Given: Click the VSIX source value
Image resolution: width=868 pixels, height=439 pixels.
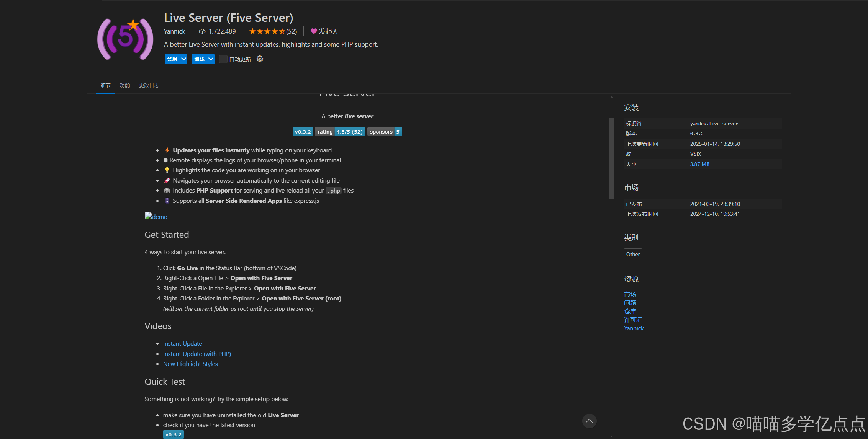Looking at the screenshot, I should [695, 154].
